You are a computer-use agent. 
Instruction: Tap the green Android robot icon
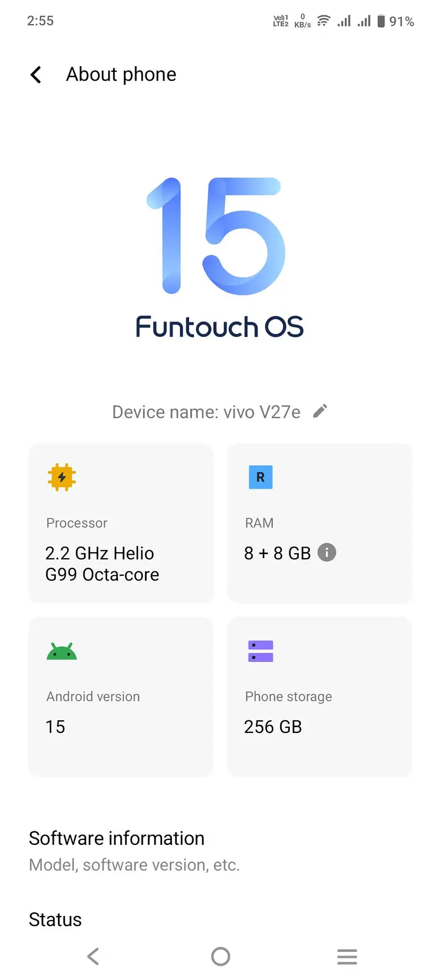coord(62,651)
